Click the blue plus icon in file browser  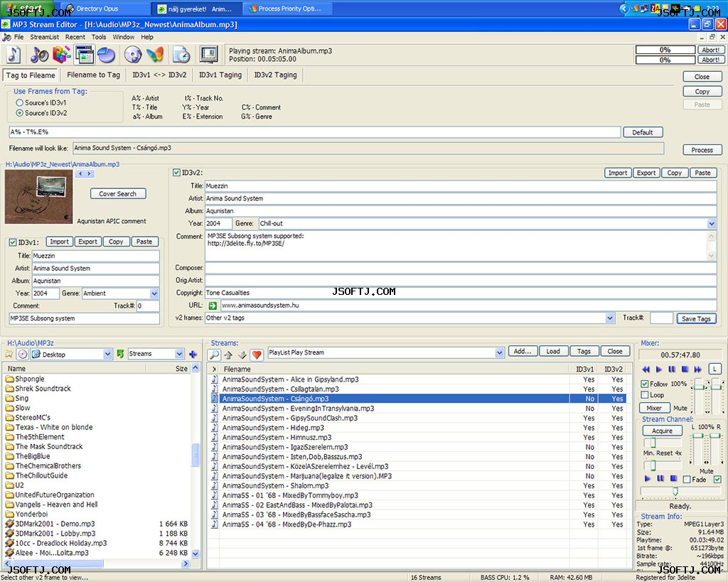tap(193, 354)
